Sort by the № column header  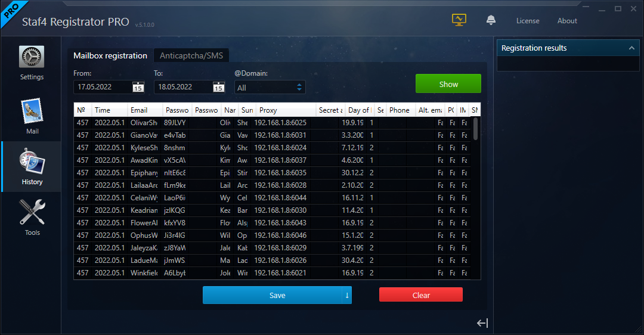click(x=82, y=110)
